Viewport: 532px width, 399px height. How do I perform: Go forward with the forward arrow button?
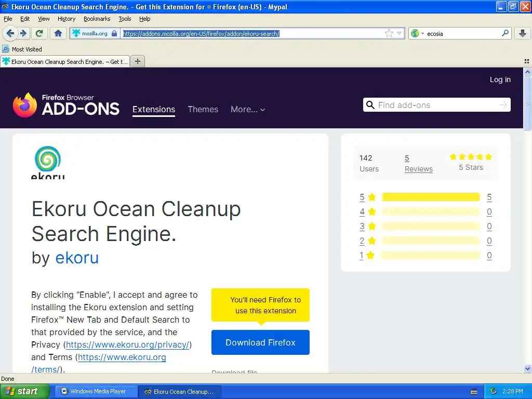(23, 33)
